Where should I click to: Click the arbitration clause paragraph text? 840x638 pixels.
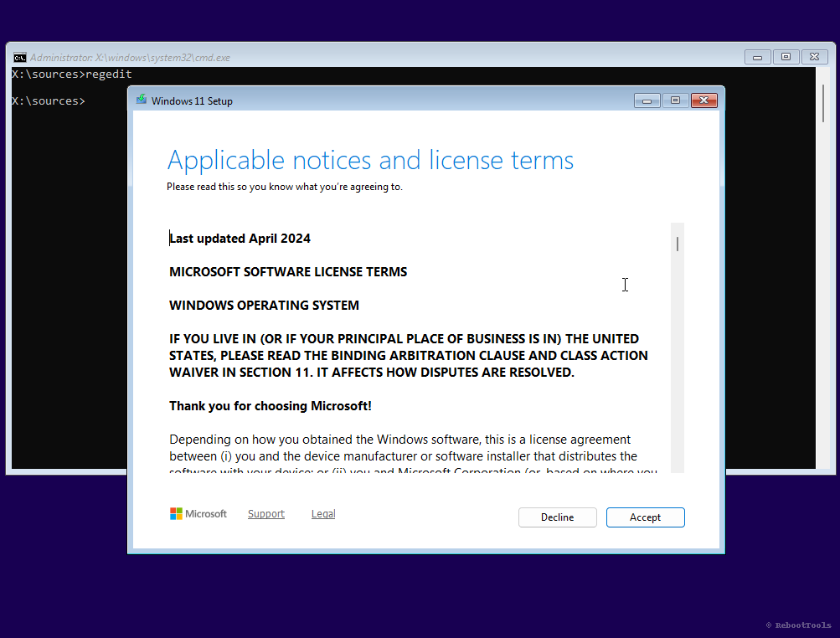408,355
